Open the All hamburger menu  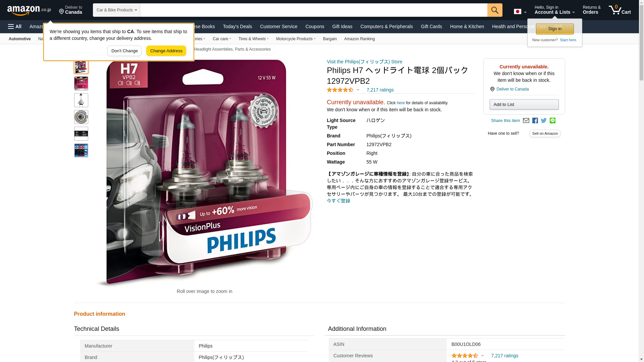(x=15, y=26)
